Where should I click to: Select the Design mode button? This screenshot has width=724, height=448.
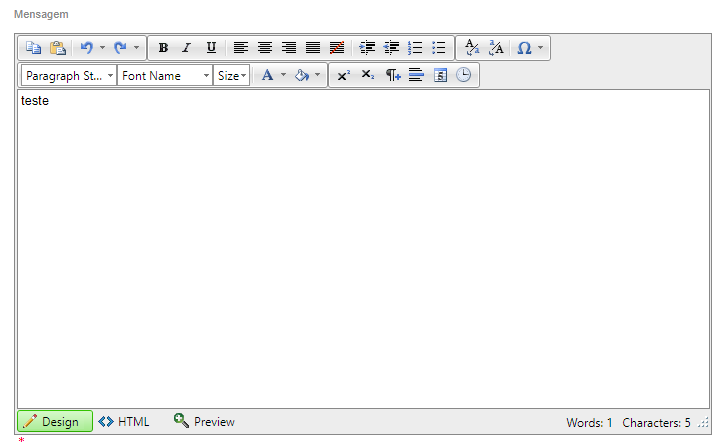pos(55,422)
